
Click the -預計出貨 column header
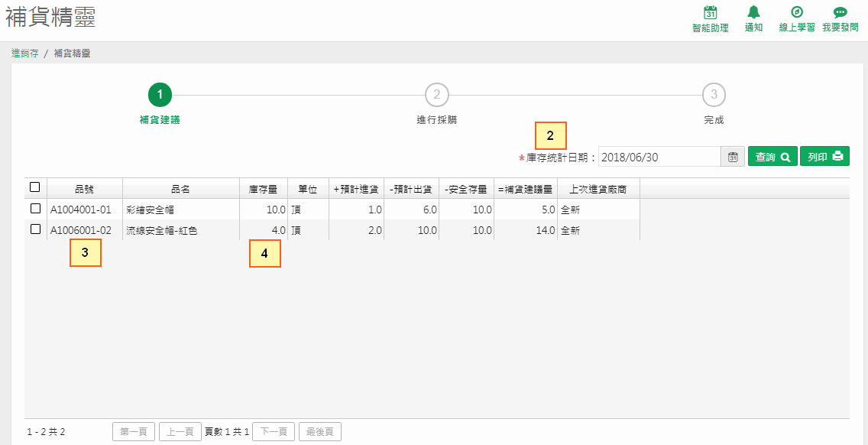(x=411, y=188)
